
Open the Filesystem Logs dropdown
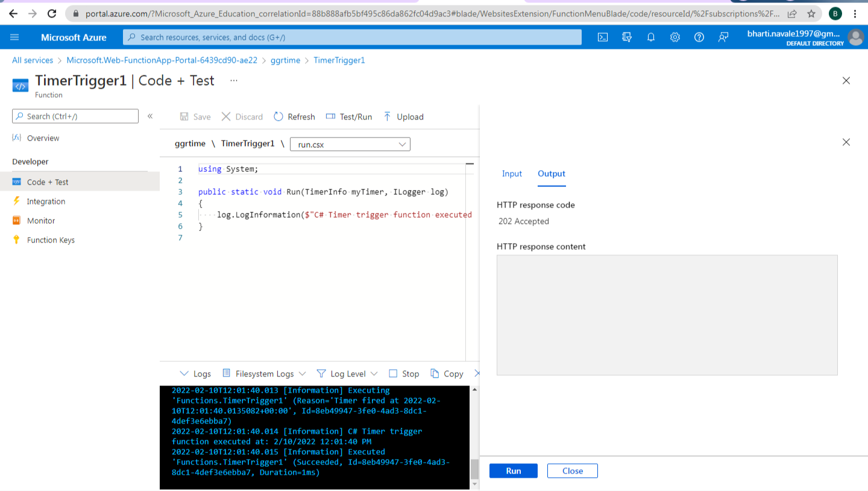point(264,373)
